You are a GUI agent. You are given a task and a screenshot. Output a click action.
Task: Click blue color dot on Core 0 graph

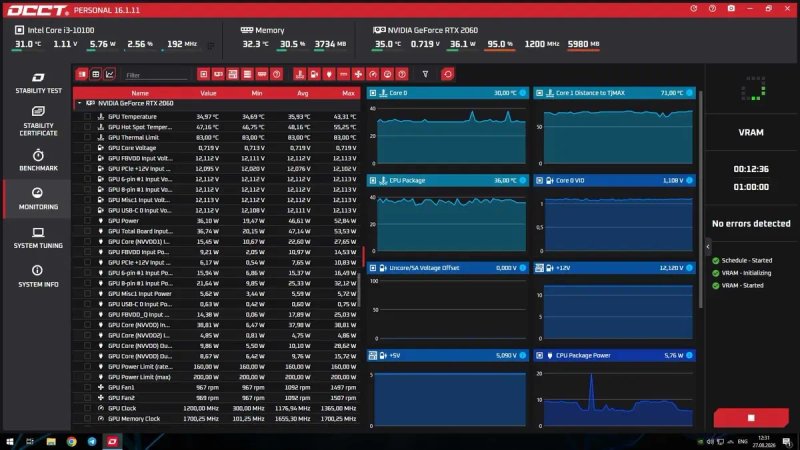click(522, 93)
